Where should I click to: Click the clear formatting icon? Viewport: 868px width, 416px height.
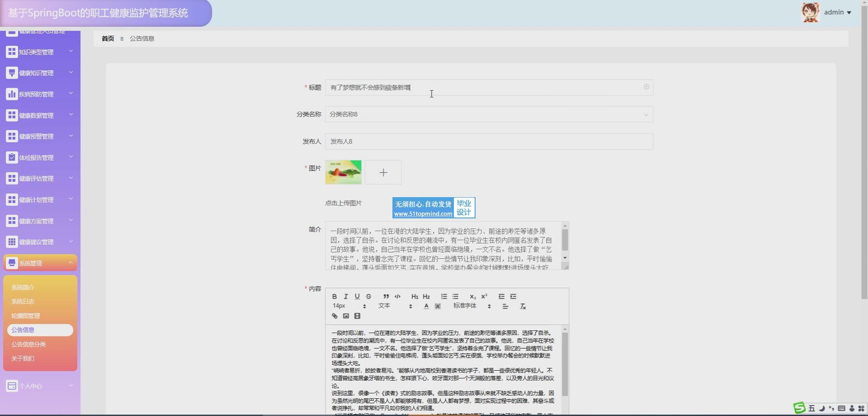[523, 307]
